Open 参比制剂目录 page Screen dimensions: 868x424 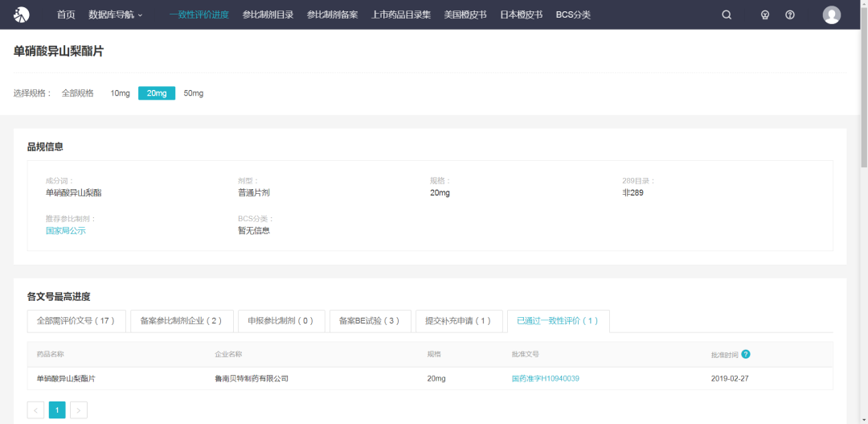click(x=268, y=15)
